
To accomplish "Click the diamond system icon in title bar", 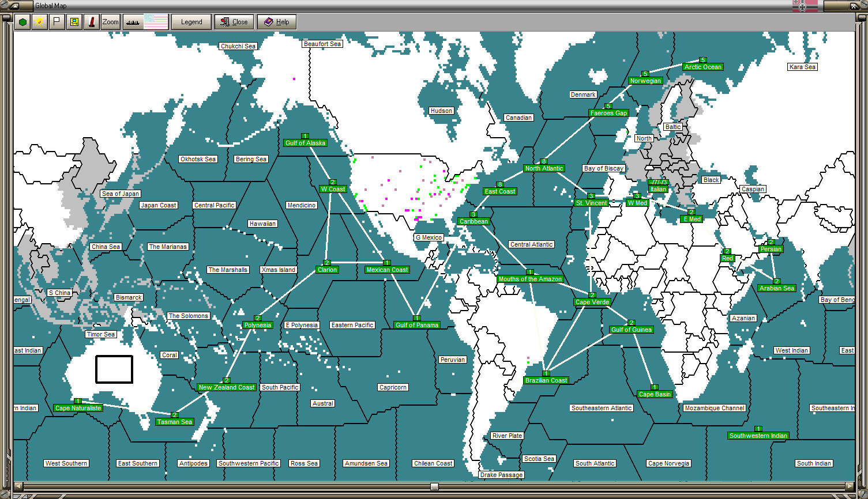I will pyautogui.click(x=5, y=5).
